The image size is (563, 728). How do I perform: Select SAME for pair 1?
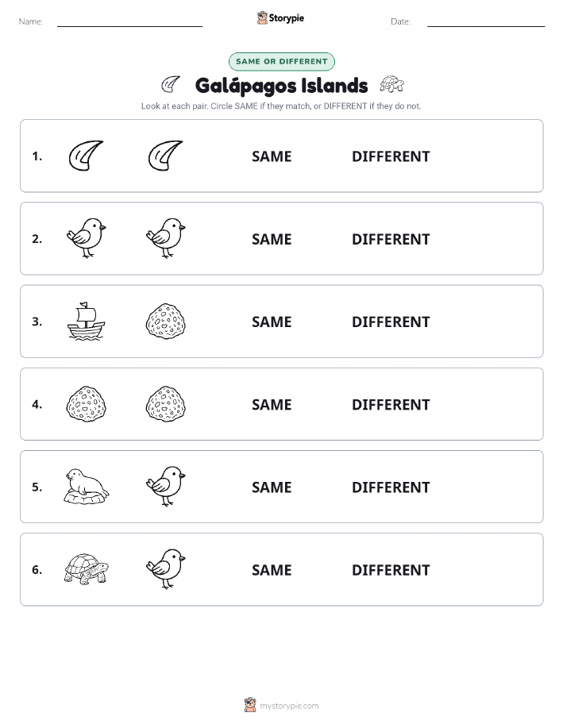[272, 156]
